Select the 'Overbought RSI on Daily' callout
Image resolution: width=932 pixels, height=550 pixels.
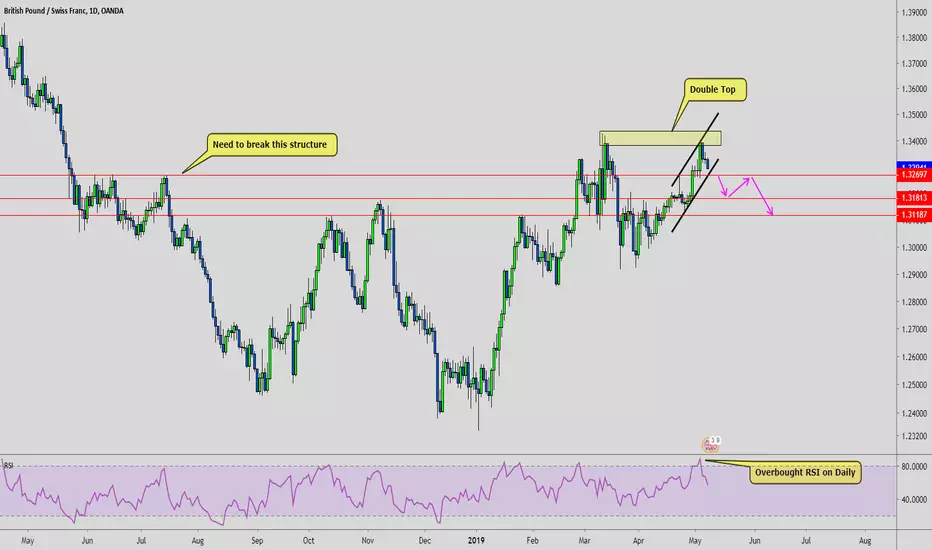pyautogui.click(x=805, y=473)
